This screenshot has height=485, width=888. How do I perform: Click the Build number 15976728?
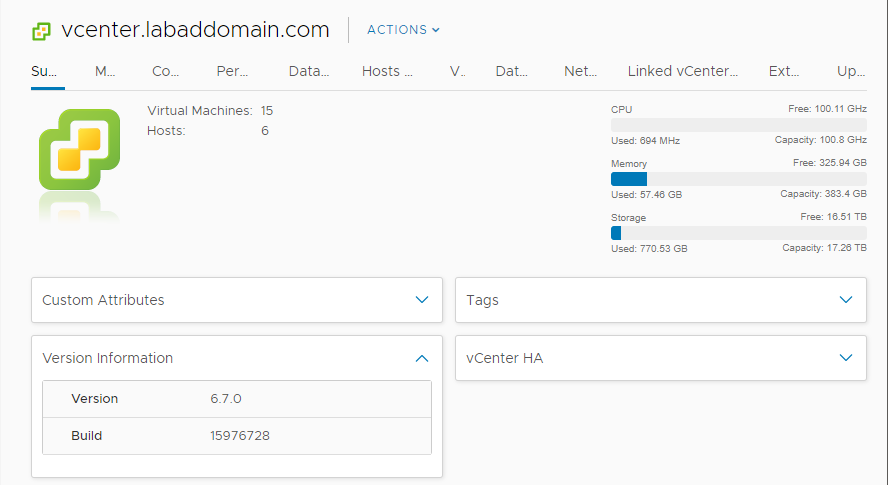pos(239,436)
